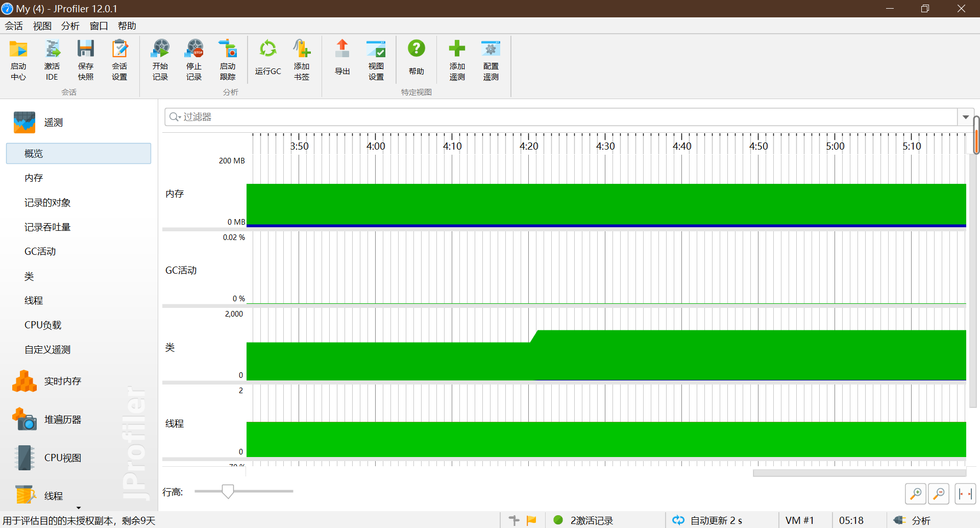Click the bookmark flag icon in status bar

pyautogui.click(x=531, y=520)
